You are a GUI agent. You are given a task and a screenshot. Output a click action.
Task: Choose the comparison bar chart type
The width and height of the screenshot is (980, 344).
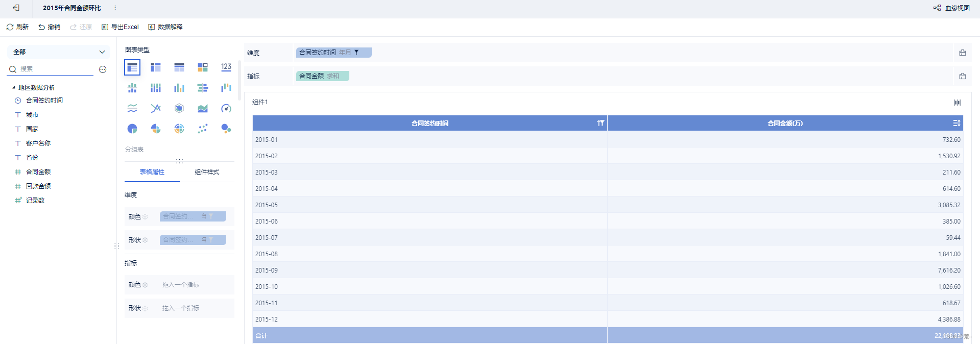[203, 88]
